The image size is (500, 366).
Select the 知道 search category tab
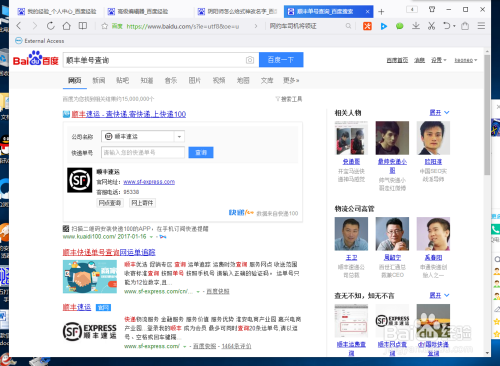tap(147, 80)
